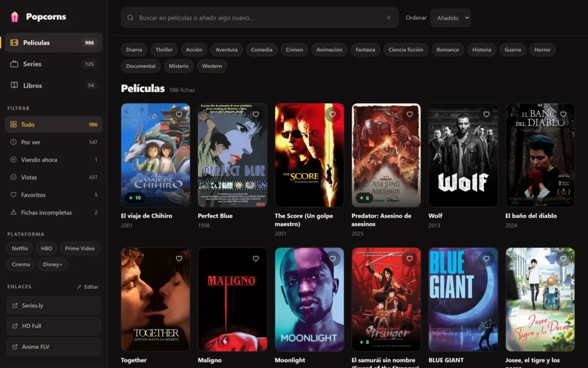The width and height of the screenshot is (588, 368).
Task: Toggle heart on Predator: Asesino de asesinos
Action: pos(409,114)
